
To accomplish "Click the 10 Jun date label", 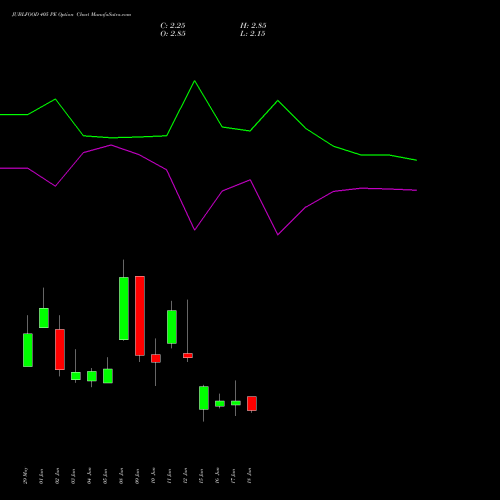I will click(154, 476).
